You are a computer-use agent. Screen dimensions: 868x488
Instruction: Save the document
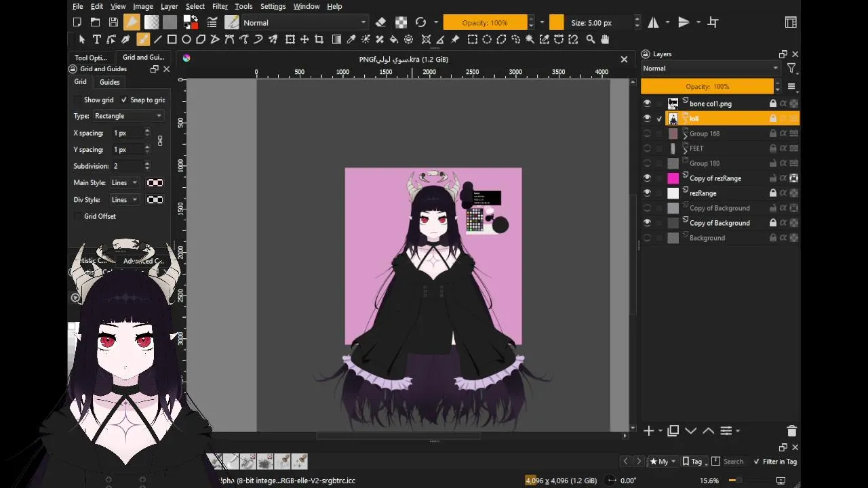coord(113,22)
